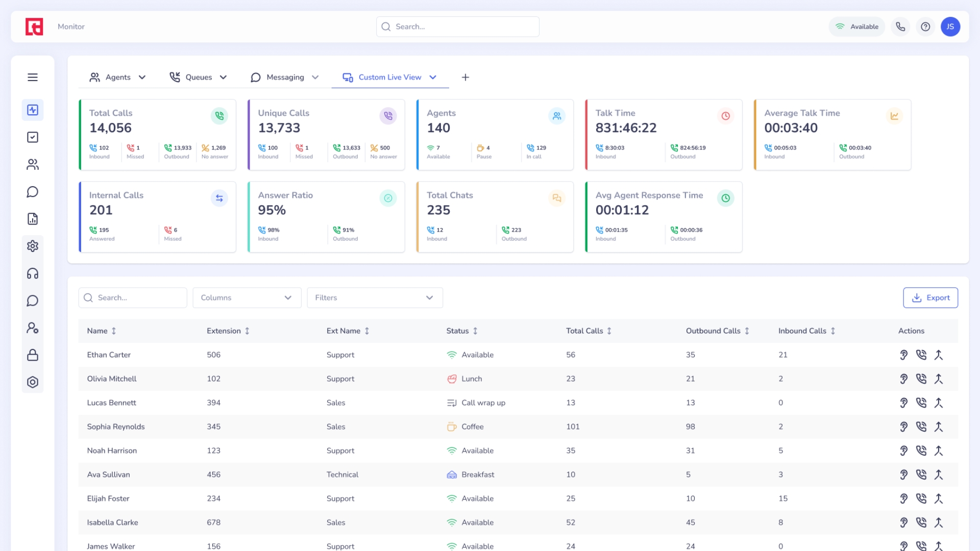The width and height of the screenshot is (980, 551).
Task: Click the table search field
Action: click(133, 297)
